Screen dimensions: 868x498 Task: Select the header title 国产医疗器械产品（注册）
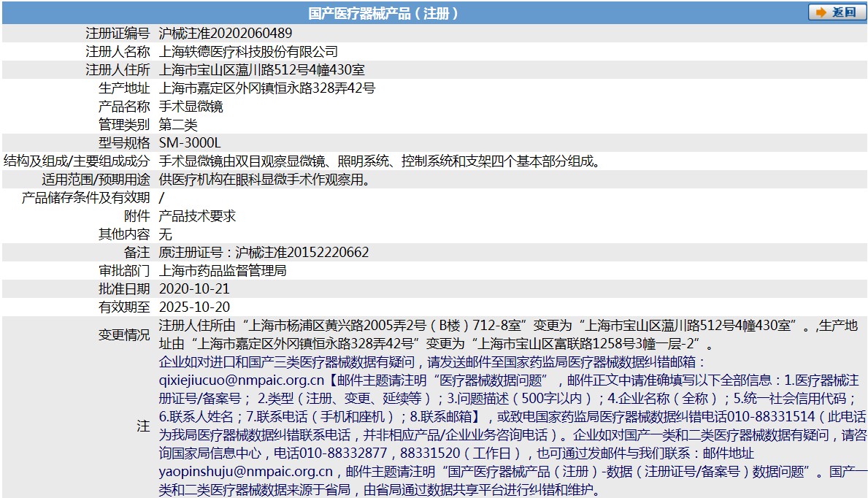pos(383,13)
